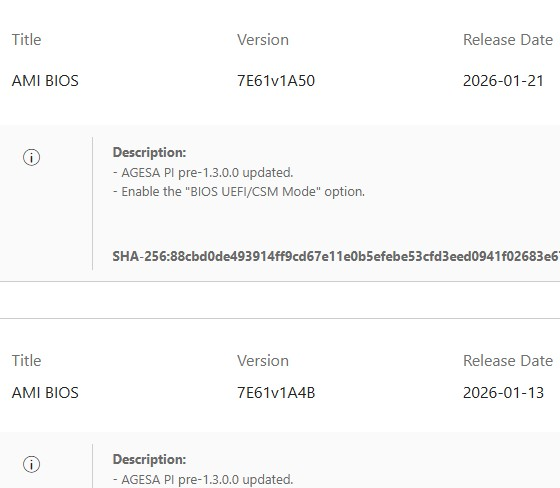Viewport: 560px width, 488px height.
Task: Select the SHA-256 hash text
Action: click(336, 256)
